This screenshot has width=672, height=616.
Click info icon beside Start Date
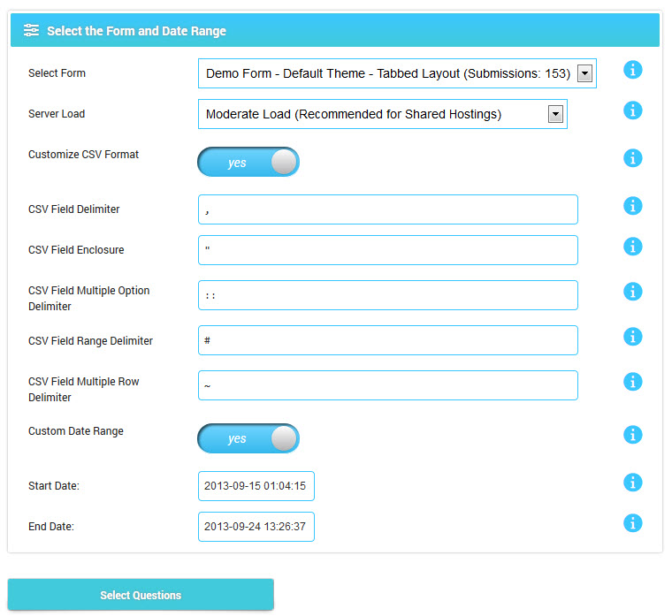click(632, 483)
